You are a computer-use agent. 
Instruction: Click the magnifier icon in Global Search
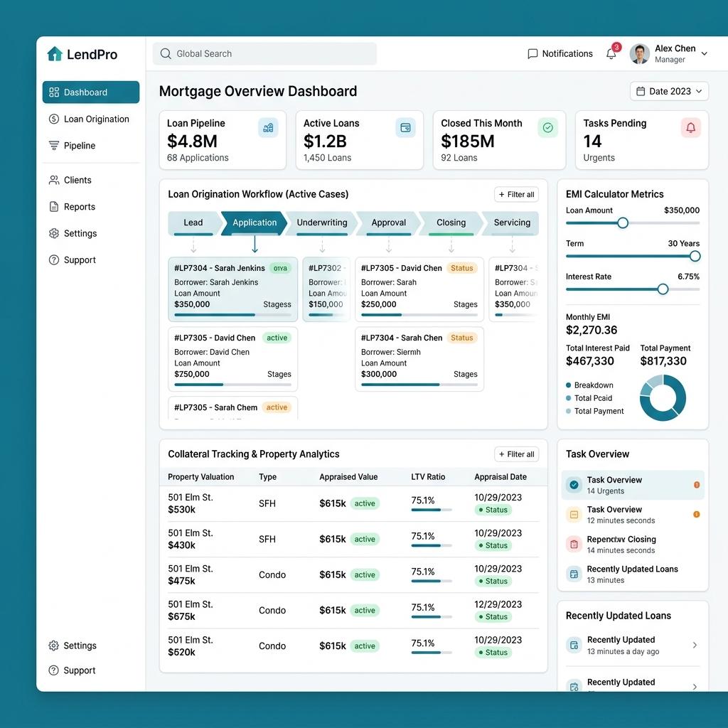tap(166, 54)
